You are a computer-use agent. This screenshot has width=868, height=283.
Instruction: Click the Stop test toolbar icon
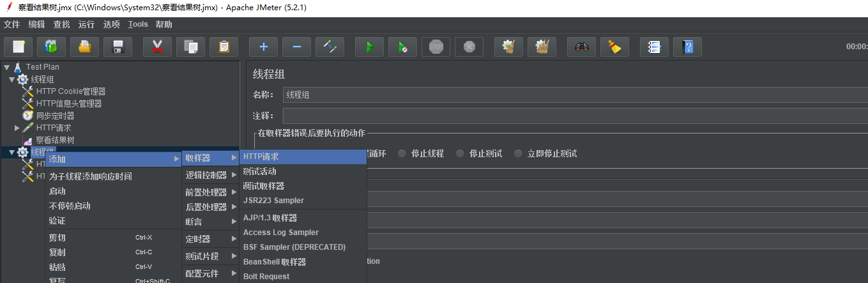coord(436,47)
